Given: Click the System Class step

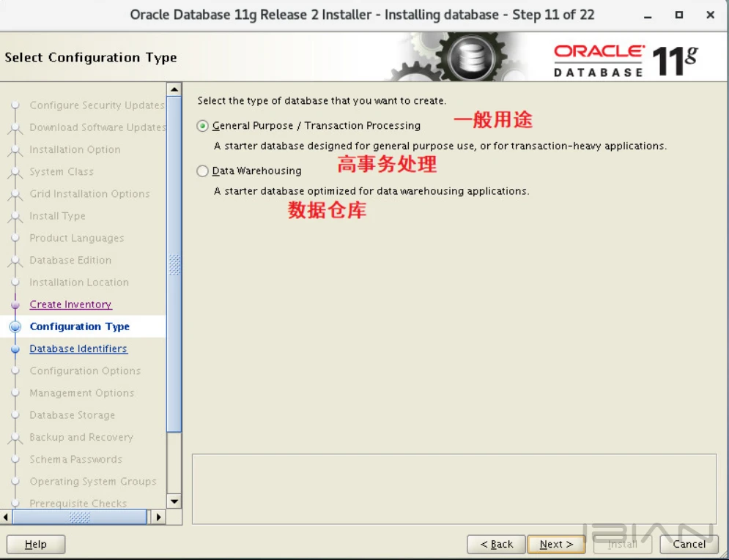Looking at the screenshot, I should (62, 172).
